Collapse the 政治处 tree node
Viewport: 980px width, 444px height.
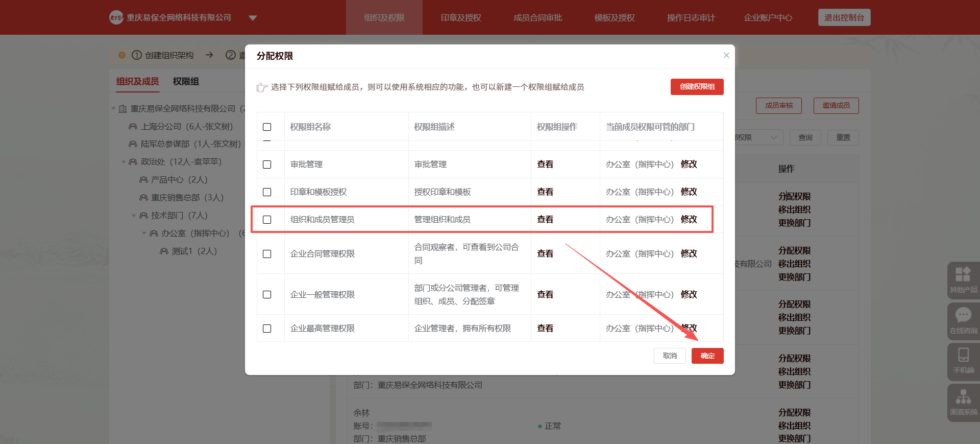tap(124, 162)
